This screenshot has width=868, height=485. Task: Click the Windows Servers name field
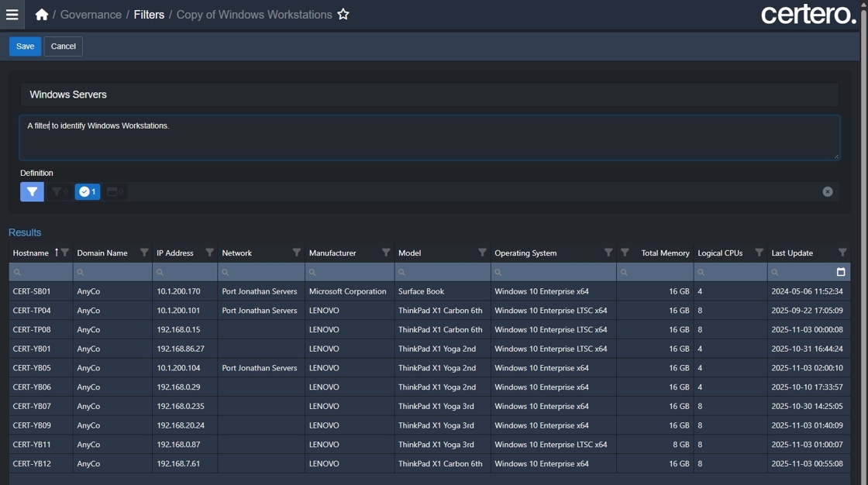click(x=429, y=95)
